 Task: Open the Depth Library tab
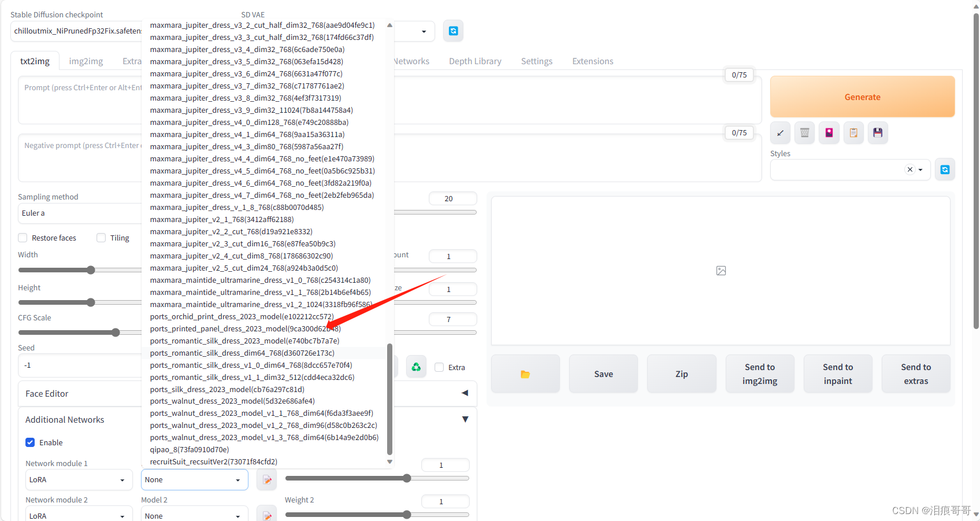pyautogui.click(x=475, y=61)
